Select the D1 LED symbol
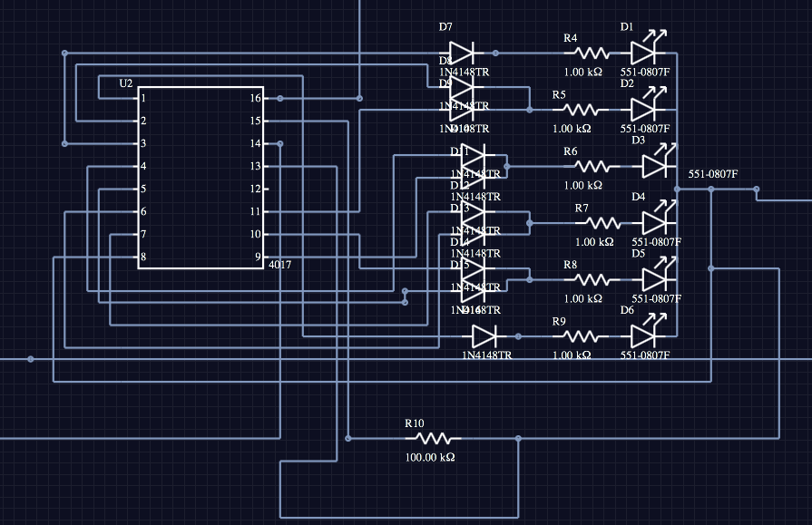The height and width of the screenshot is (525, 812). coord(649,49)
